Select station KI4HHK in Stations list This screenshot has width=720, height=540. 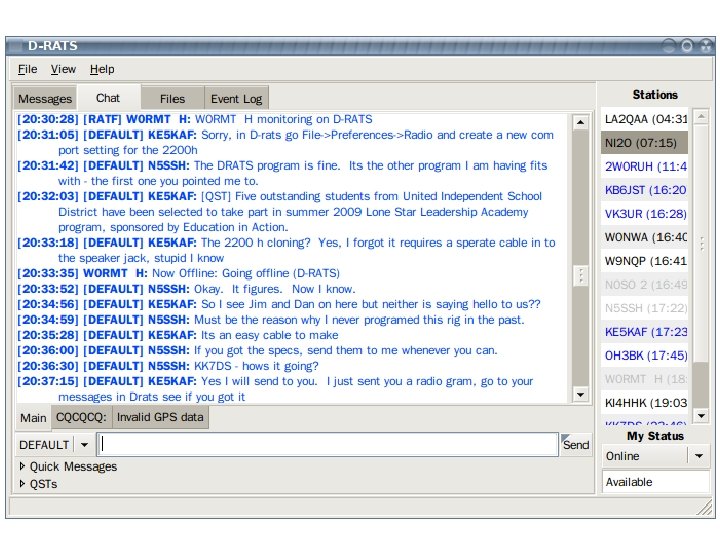[645, 403]
